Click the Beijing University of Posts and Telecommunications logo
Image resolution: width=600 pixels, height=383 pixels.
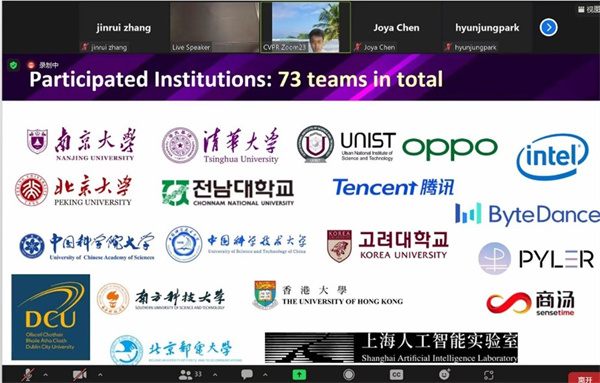(x=176, y=349)
